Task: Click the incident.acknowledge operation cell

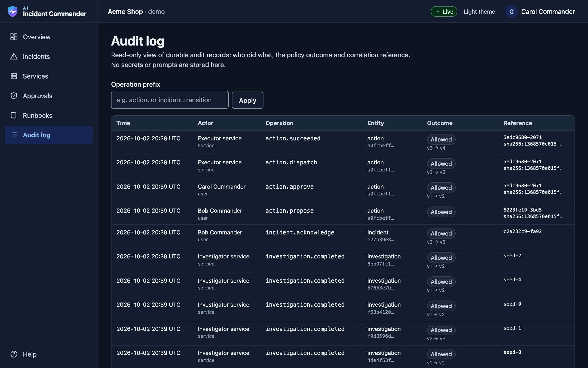Action: point(300,232)
